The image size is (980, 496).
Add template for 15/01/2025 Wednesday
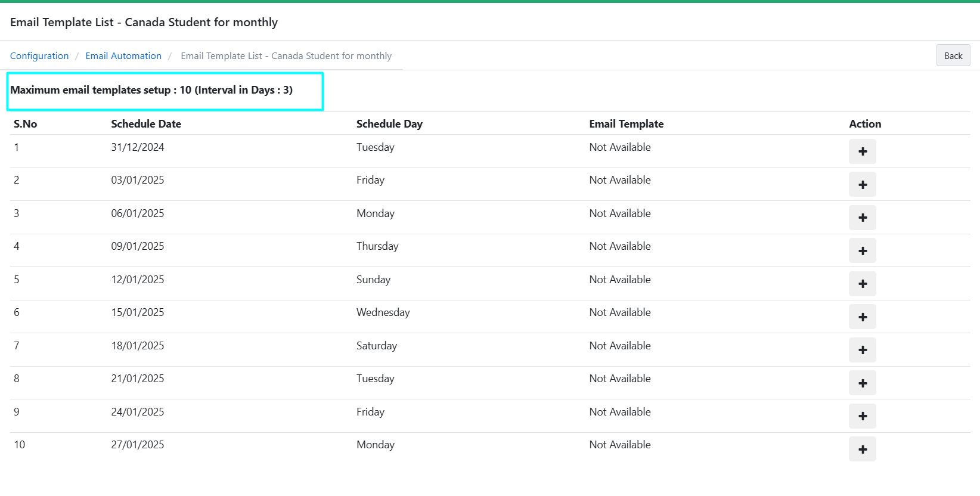click(x=862, y=317)
